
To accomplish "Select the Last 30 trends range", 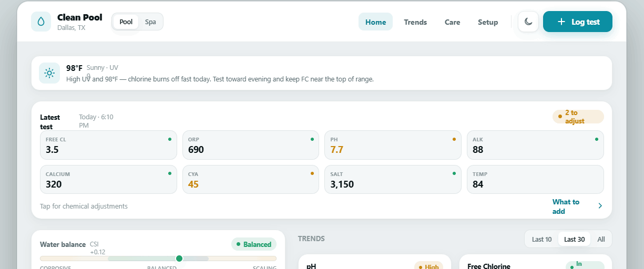I will point(574,239).
